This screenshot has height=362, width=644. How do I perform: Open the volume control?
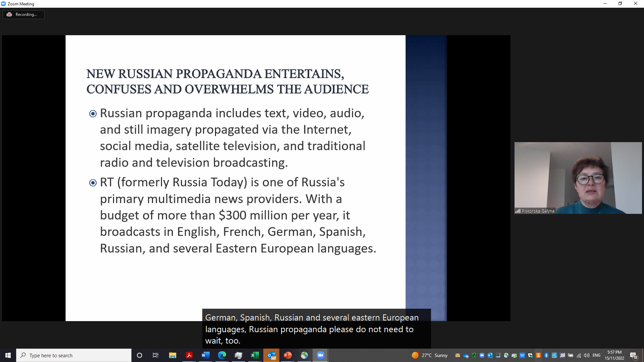pyautogui.click(x=587, y=355)
